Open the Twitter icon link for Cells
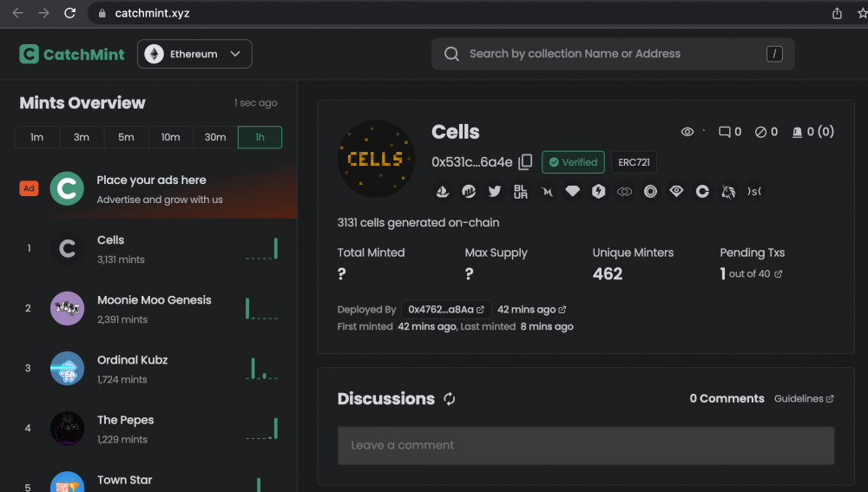The width and height of the screenshot is (868, 492). click(x=495, y=192)
